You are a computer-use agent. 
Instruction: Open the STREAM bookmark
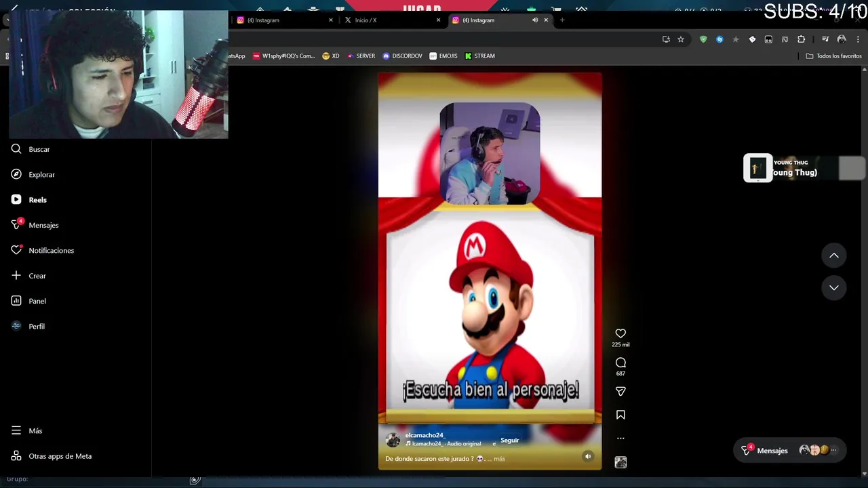pos(479,56)
